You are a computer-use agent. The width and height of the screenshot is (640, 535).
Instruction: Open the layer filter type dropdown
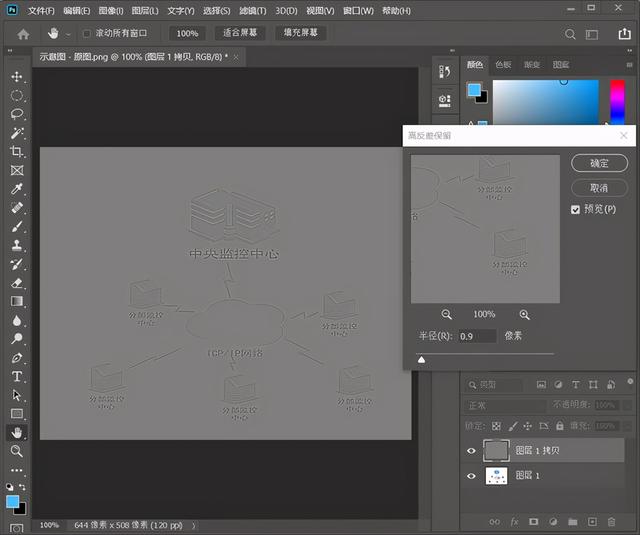495,385
